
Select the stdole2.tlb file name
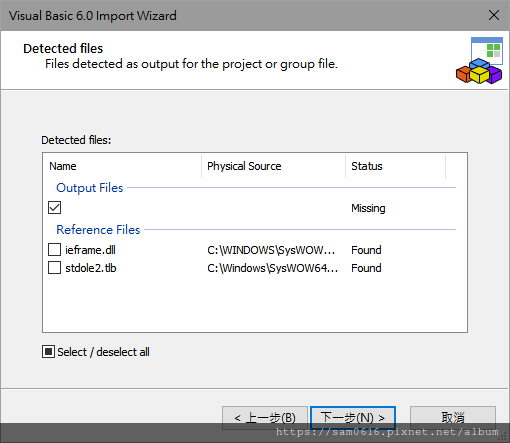tap(91, 268)
